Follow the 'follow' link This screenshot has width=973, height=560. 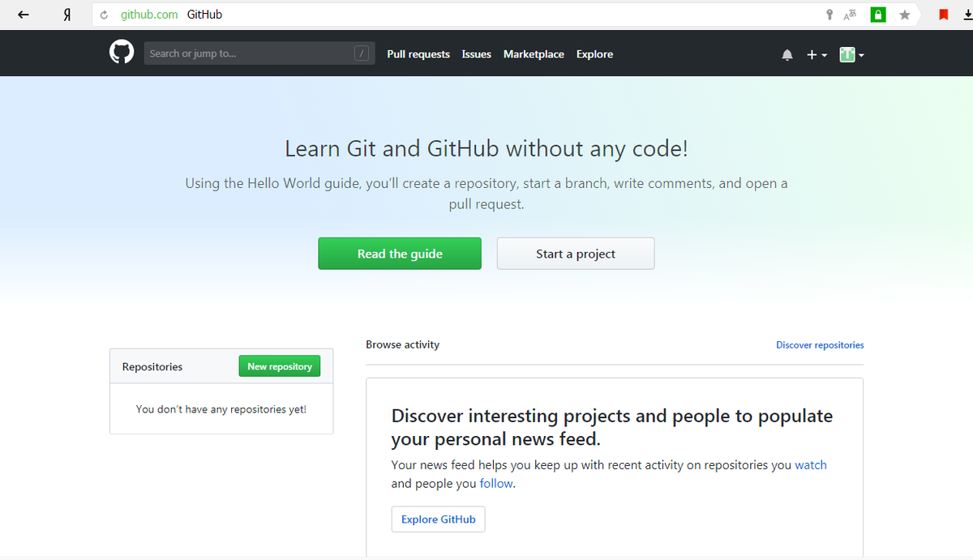point(496,484)
